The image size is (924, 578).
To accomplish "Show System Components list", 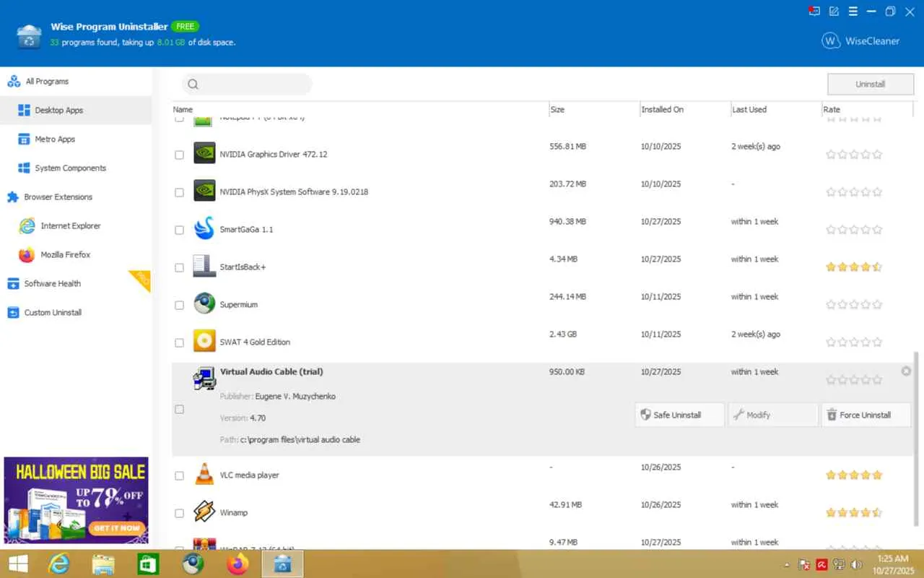I will coord(76,168).
